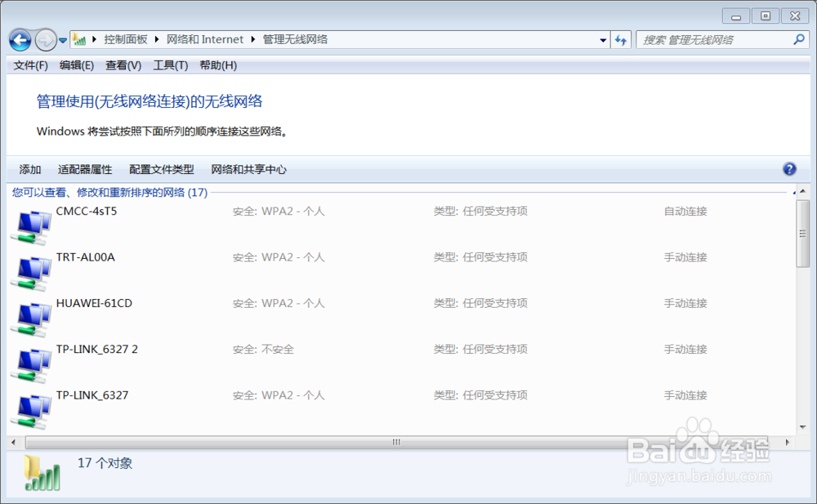Click the TP-LINK_6327 network icon
817x504 pixels.
click(x=31, y=411)
